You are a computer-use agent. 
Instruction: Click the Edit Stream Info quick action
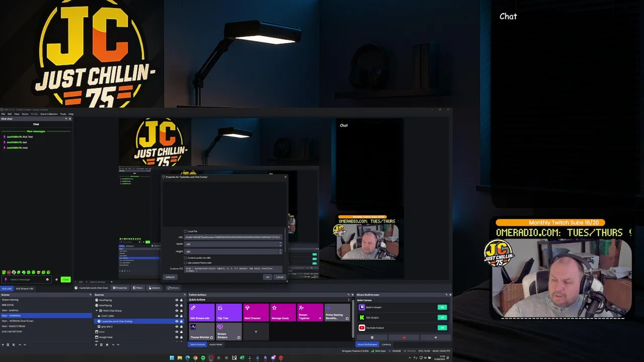[202, 312]
